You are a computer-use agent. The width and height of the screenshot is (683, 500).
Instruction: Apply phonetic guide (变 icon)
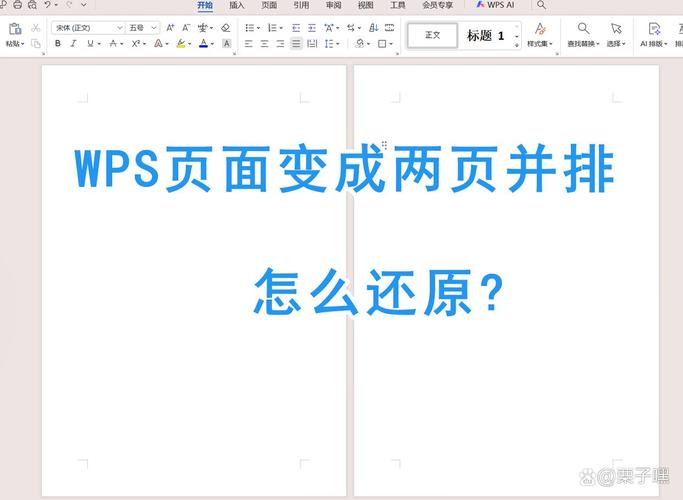203,28
